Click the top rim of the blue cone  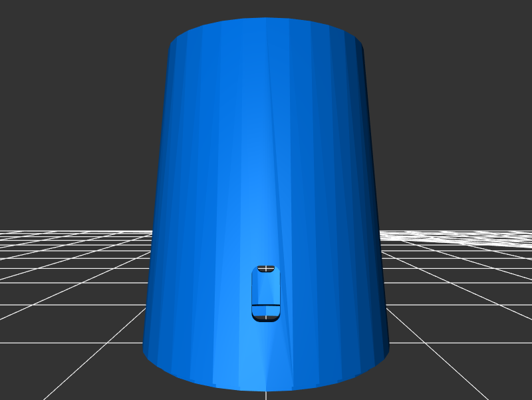pyautogui.click(x=266, y=20)
